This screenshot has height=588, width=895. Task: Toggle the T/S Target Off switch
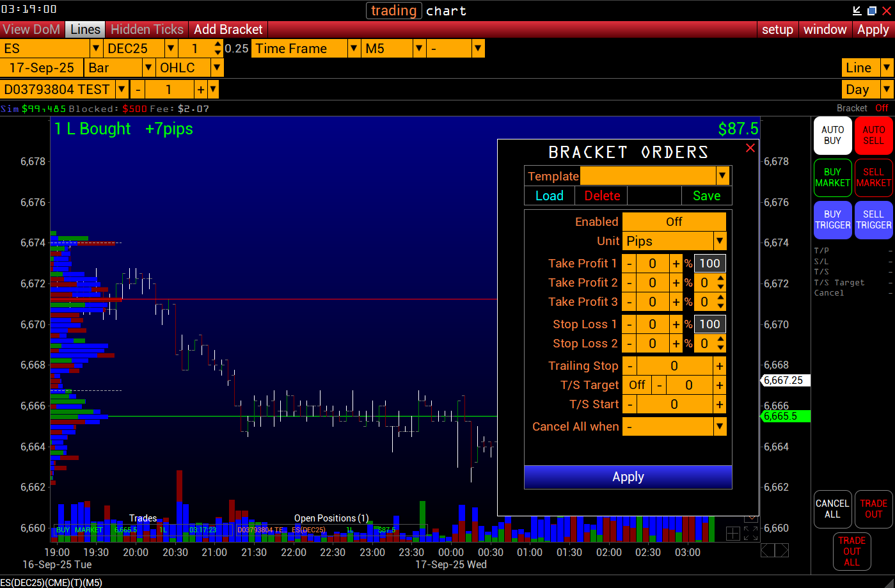point(637,385)
